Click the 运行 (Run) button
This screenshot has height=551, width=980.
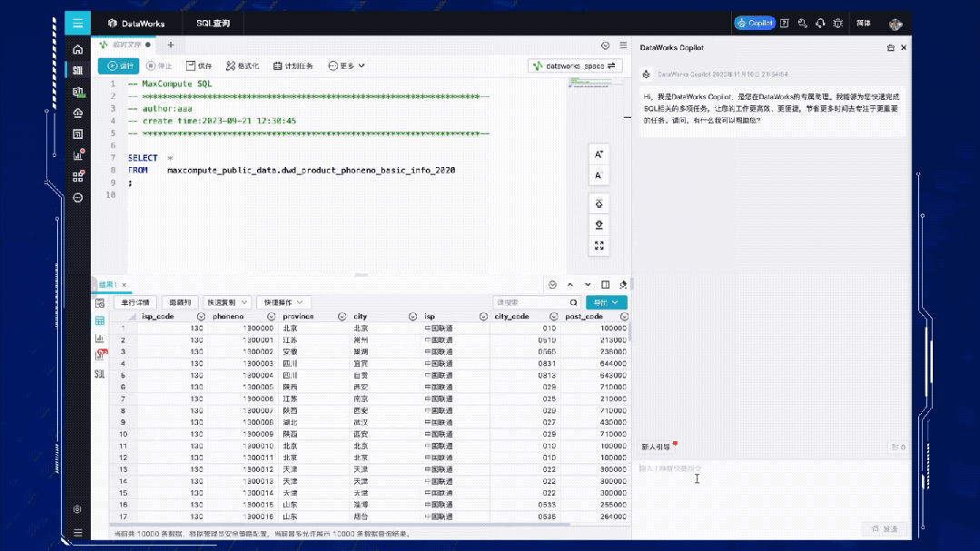tap(119, 65)
